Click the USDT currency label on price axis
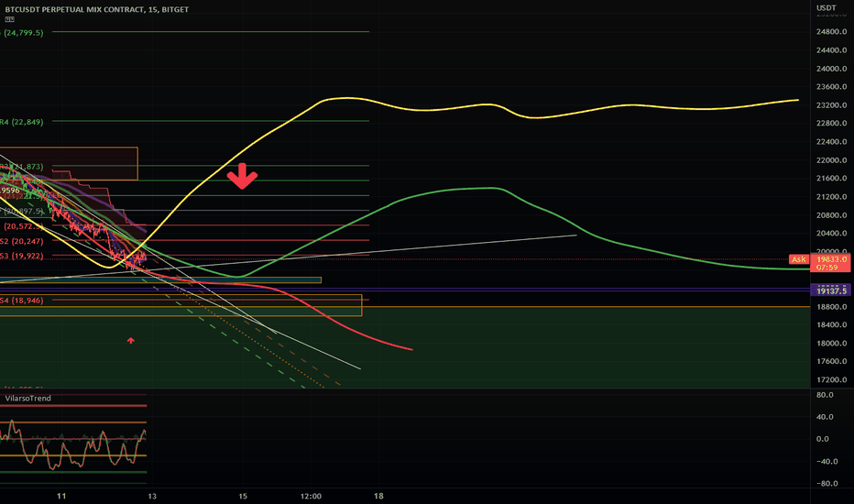The height and width of the screenshot is (504, 854). click(x=827, y=7)
